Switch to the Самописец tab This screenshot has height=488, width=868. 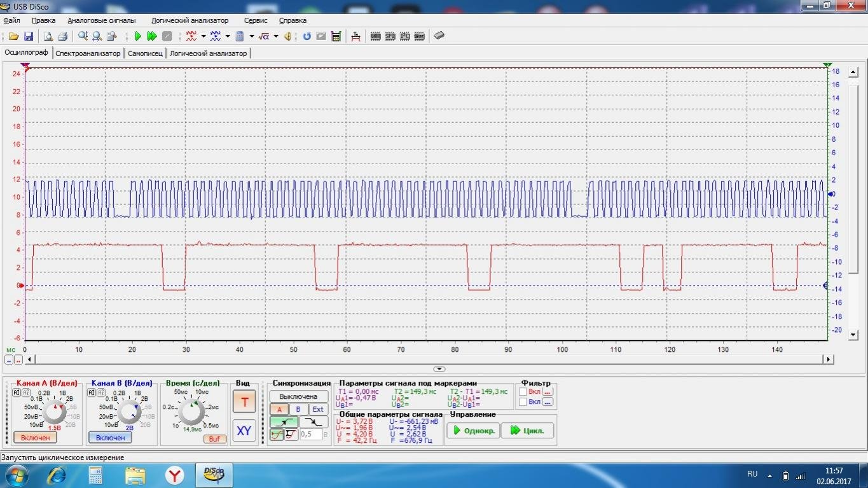[x=145, y=53]
